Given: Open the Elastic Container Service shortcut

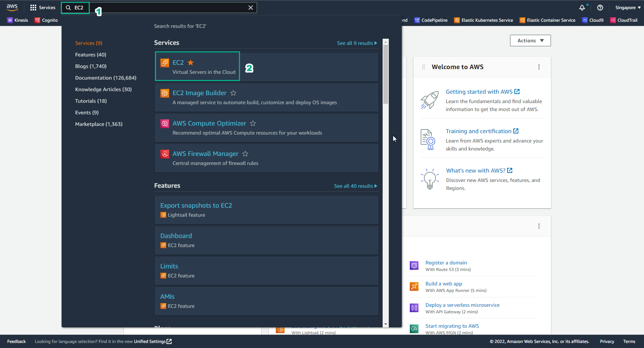Looking at the screenshot, I should [547, 20].
